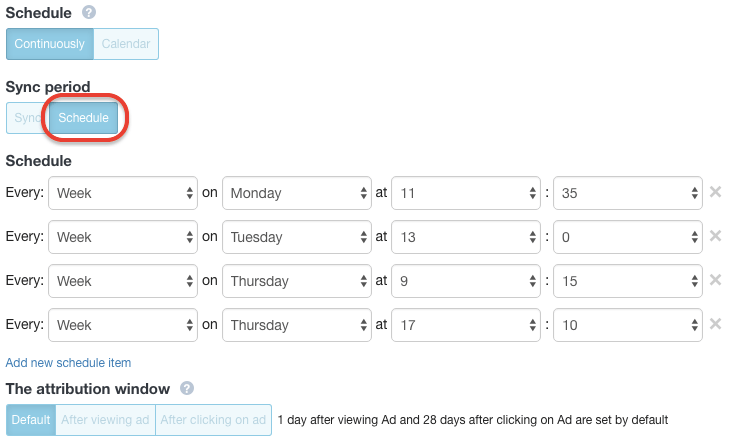
Task: Choose the After clicking on ad option
Action: point(213,420)
